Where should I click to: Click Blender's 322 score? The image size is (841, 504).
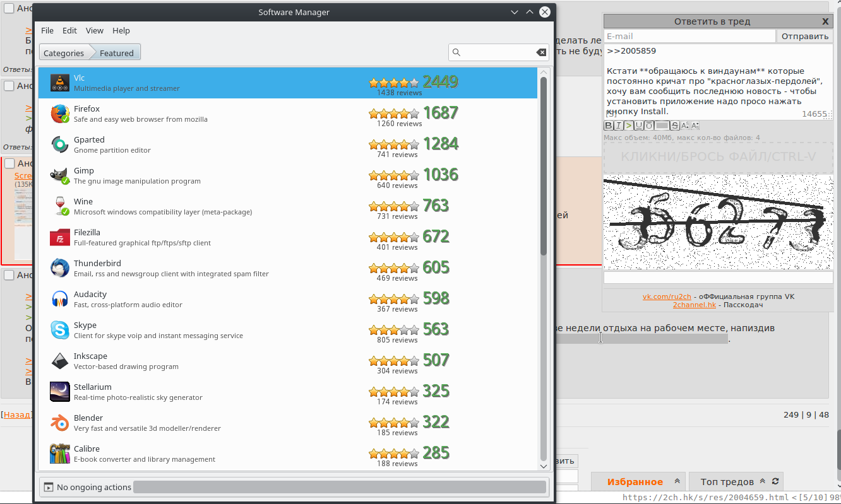pyautogui.click(x=436, y=422)
